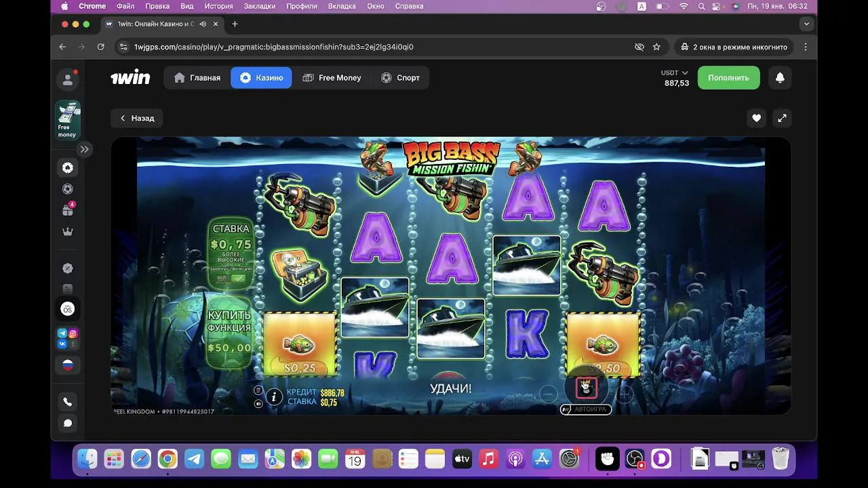Click the eye-slash tracking protection icon
The width and height of the screenshot is (868, 488).
639,47
